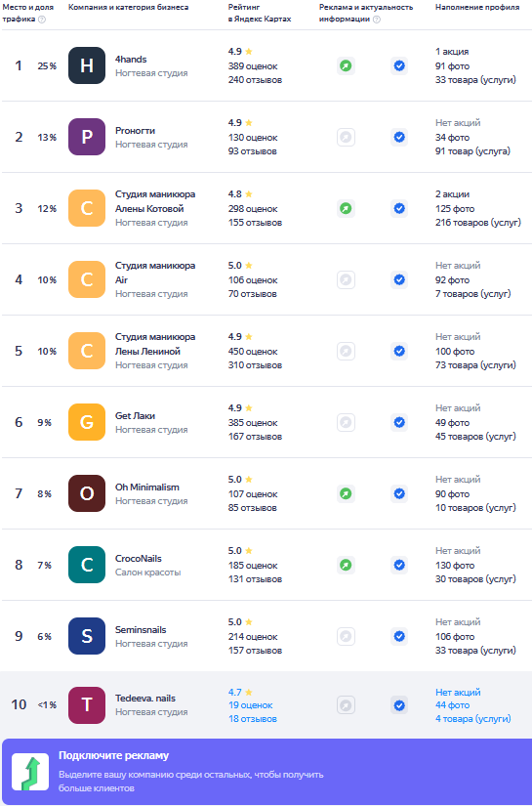The width and height of the screenshot is (532, 806).
Task: Click the 'H' avatar of 4hands
Action: (87, 65)
